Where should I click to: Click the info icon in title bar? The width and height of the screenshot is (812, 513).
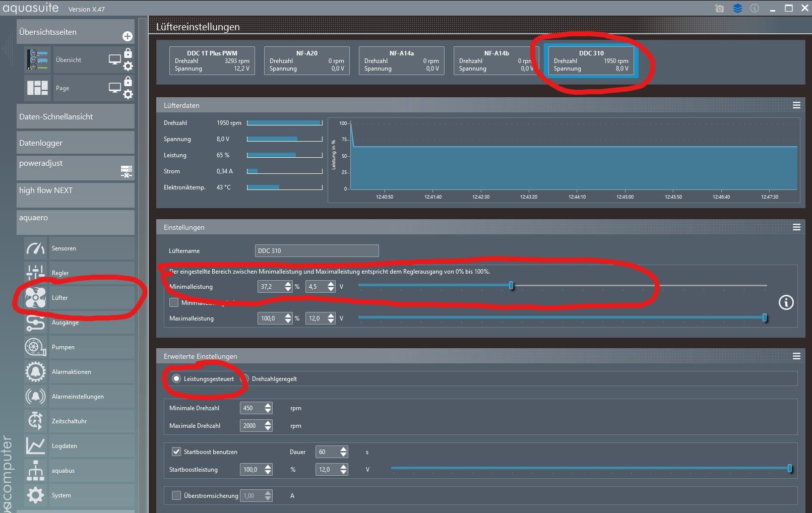[x=755, y=9]
